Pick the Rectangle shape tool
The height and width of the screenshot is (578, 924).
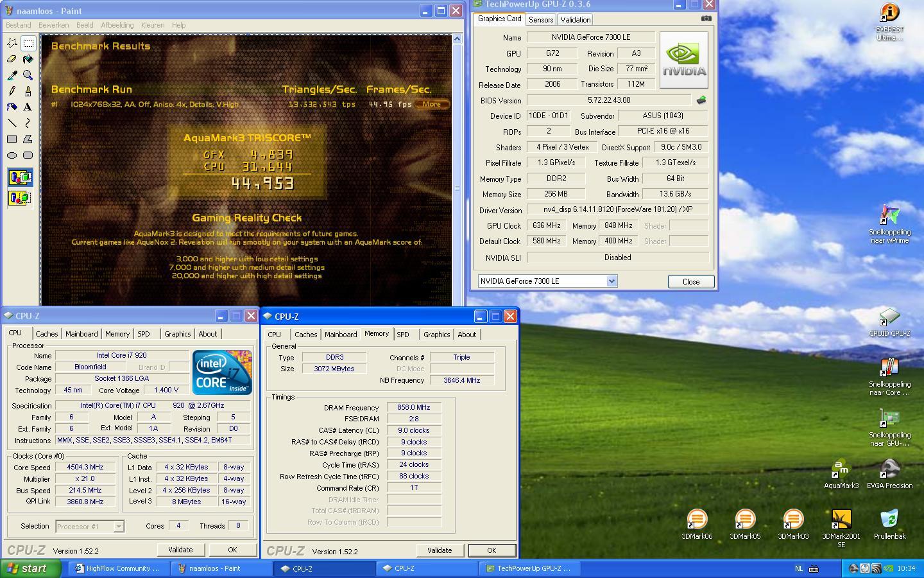coord(12,139)
